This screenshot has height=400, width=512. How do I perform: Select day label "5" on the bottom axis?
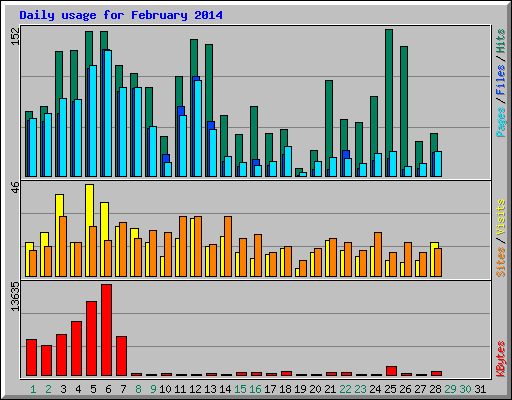[93, 389]
